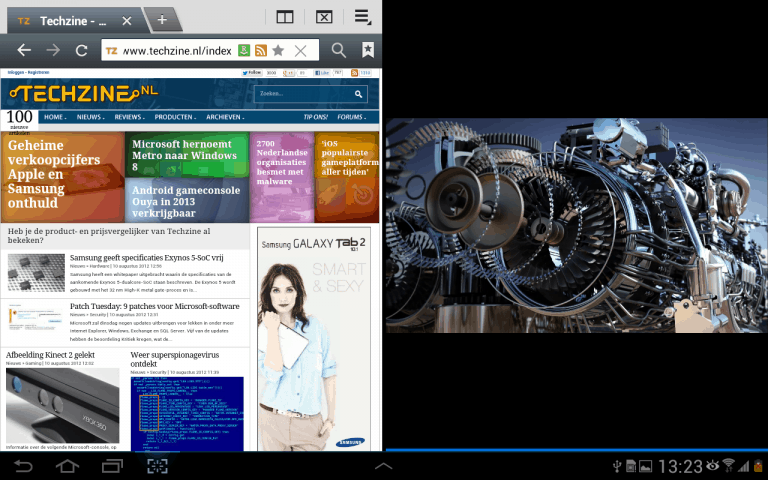The image size is (768, 480).
Task: Clear the address bar text
Action: click(x=301, y=50)
